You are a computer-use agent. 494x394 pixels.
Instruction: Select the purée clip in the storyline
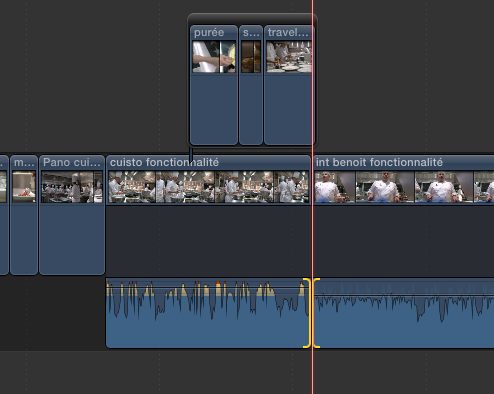point(214,85)
